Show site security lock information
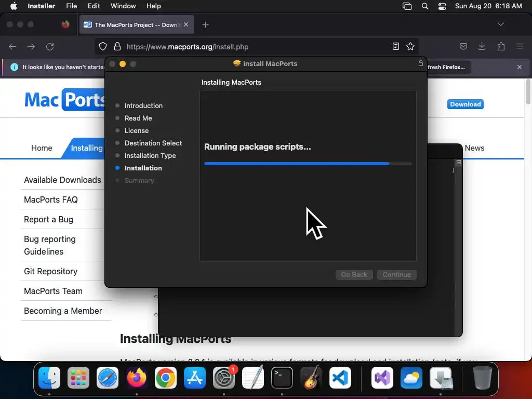The width and height of the screenshot is (532, 399). [x=117, y=46]
